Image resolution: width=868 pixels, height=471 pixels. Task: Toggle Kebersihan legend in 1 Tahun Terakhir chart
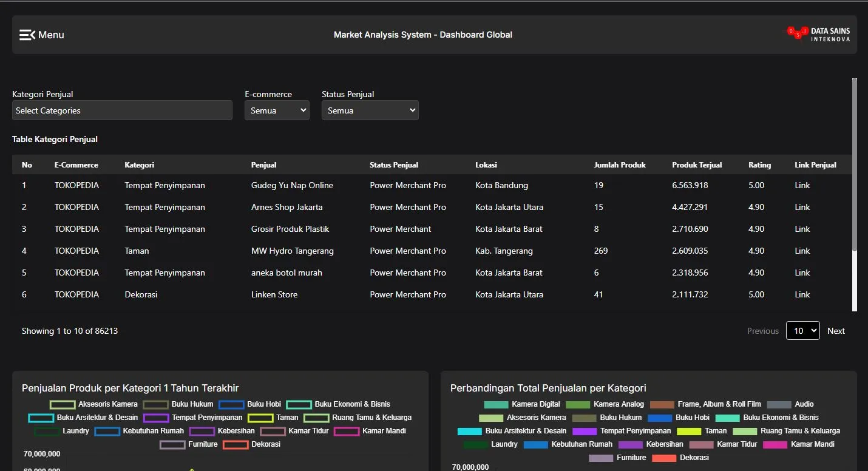[222, 431]
